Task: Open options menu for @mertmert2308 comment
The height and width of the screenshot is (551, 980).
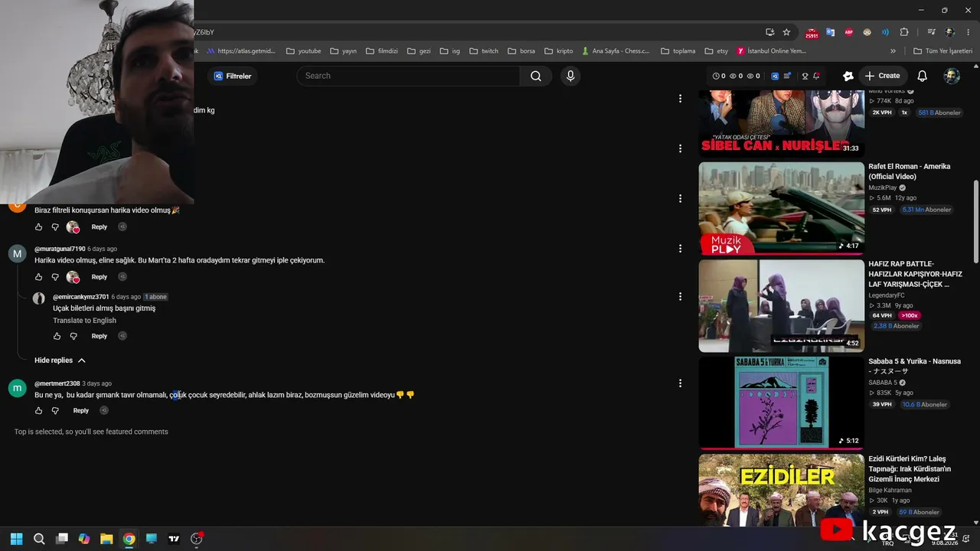Action: 680,383
